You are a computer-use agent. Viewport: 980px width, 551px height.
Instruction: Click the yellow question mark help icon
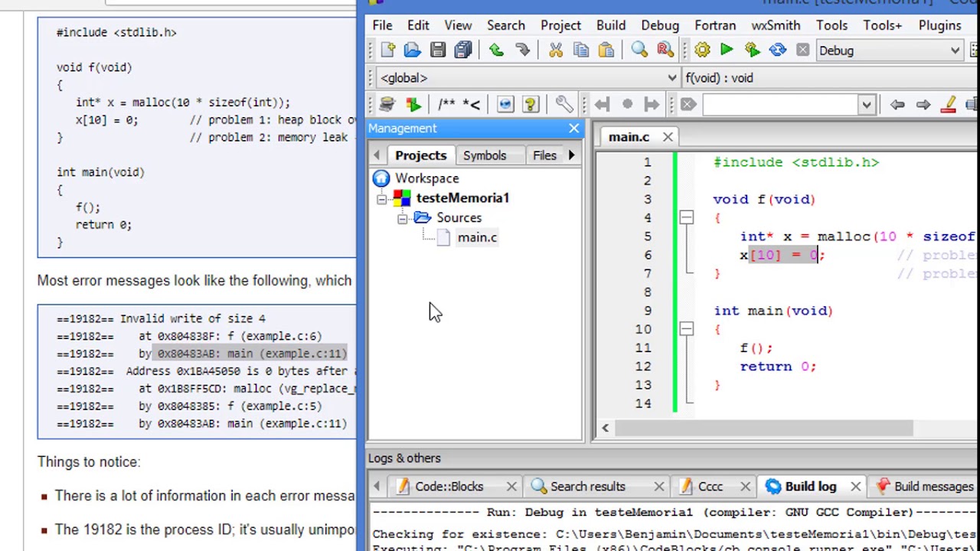click(x=531, y=105)
